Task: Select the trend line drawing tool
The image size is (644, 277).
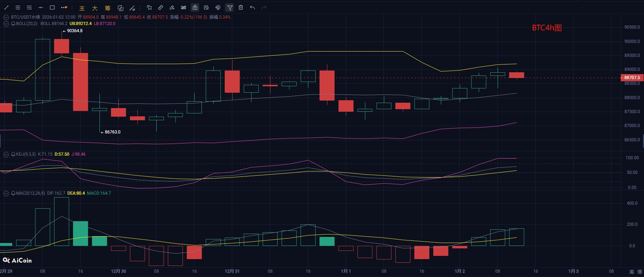Action: point(6,8)
